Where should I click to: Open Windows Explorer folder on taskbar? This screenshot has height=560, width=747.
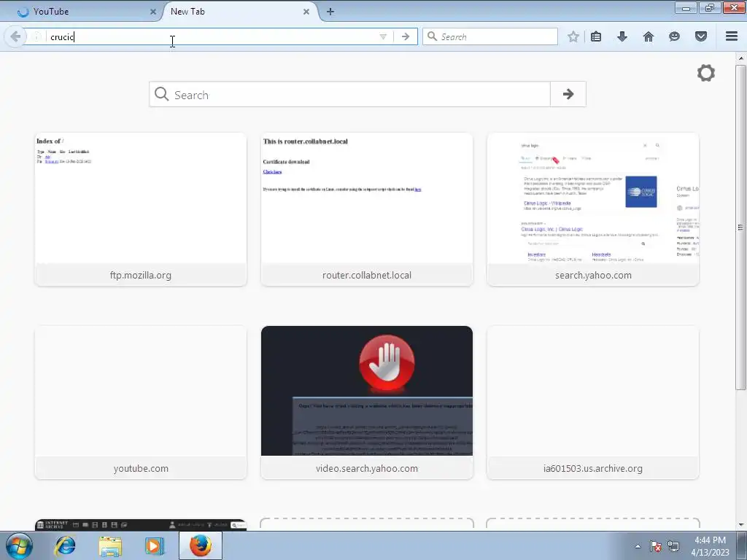click(110, 545)
